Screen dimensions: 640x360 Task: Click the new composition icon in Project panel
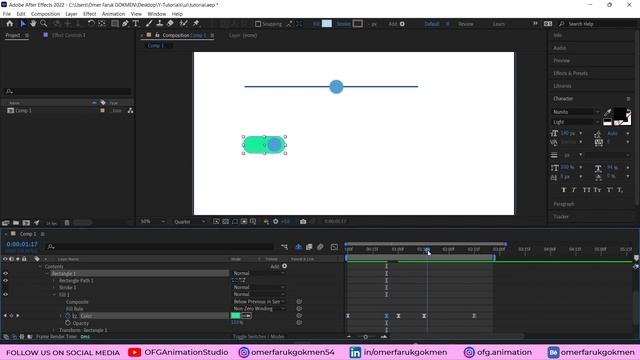(x=26, y=223)
